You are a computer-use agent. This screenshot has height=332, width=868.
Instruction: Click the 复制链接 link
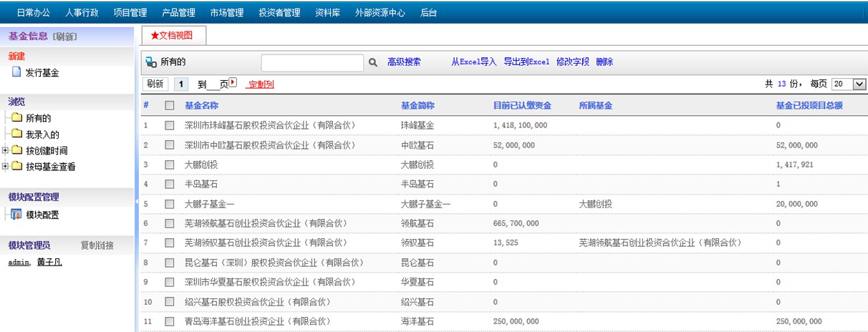click(x=97, y=245)
